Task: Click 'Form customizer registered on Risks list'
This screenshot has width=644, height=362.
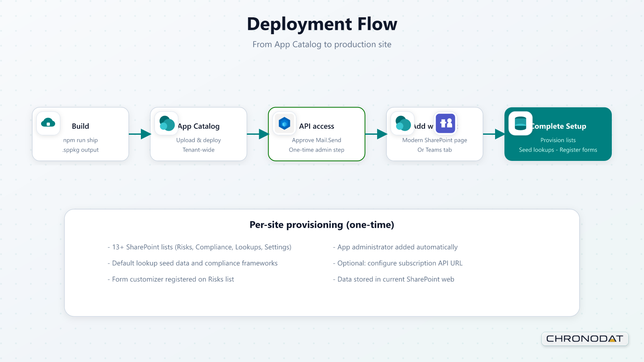Action: point(171,279)
